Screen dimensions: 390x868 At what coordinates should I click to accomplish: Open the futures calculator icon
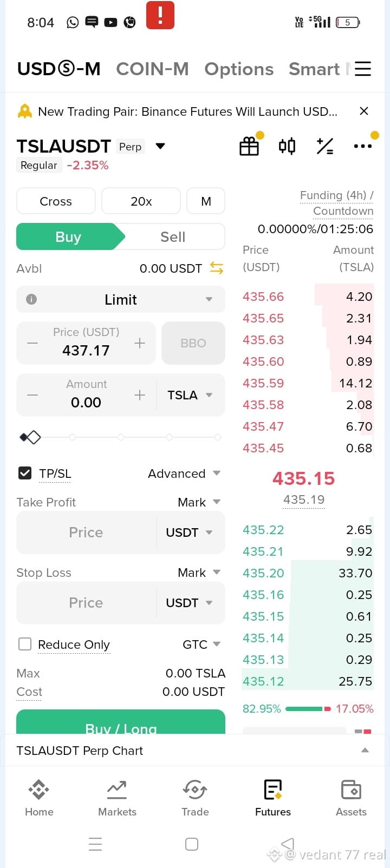pos(325,146)
